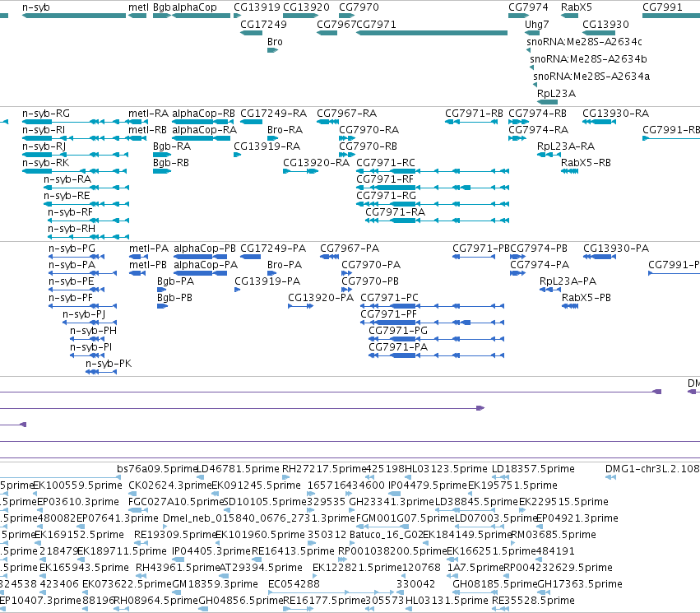Open the CG13930 gene label
The width and height of the screenshot is (700, 613).
[605, 25]
